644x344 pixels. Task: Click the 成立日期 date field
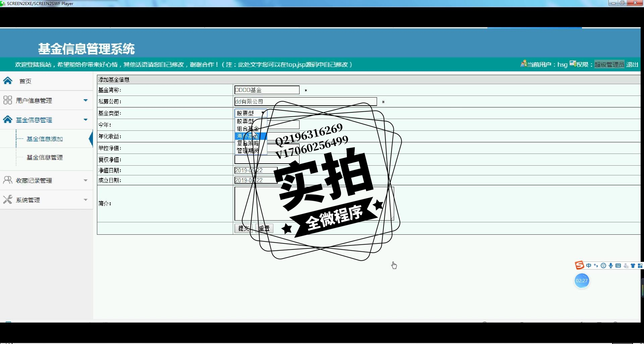(x=256, y=180)
